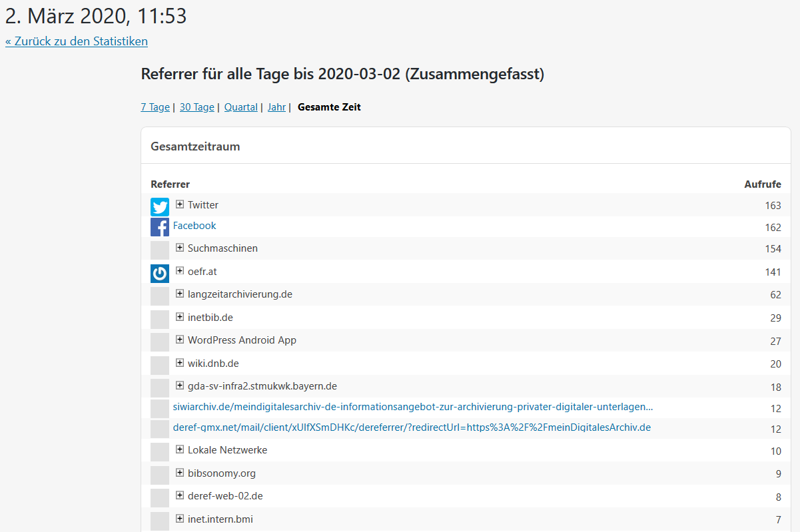800x532 pixels.
Task: Click the placeholder icon beside wiki.dnb.de
Action: (x=160, y=366)
